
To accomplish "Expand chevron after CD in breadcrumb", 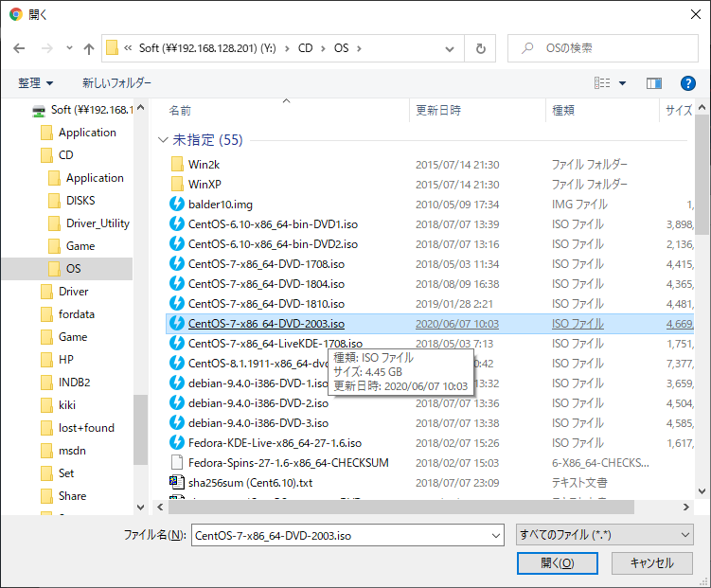I will (x=323, y=48).
